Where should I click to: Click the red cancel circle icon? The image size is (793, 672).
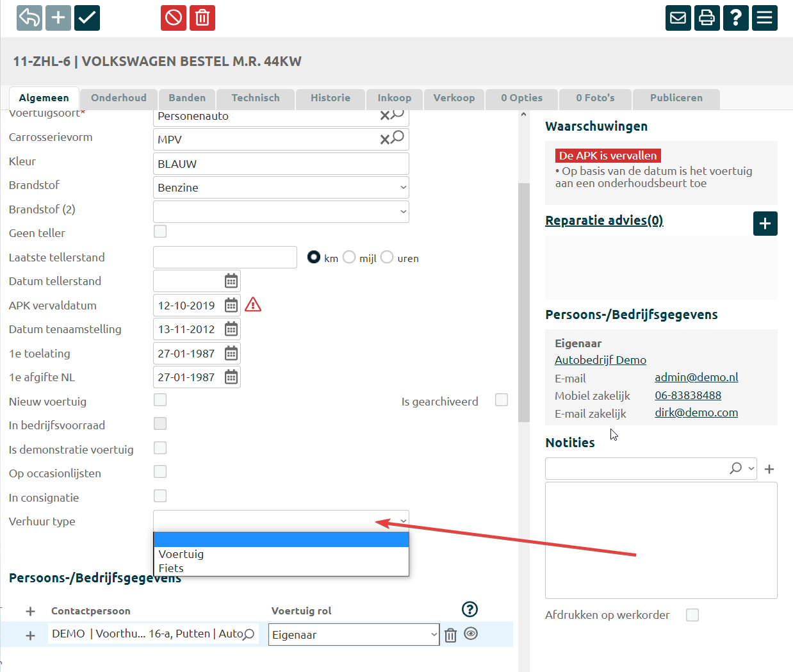click(174, 18)
